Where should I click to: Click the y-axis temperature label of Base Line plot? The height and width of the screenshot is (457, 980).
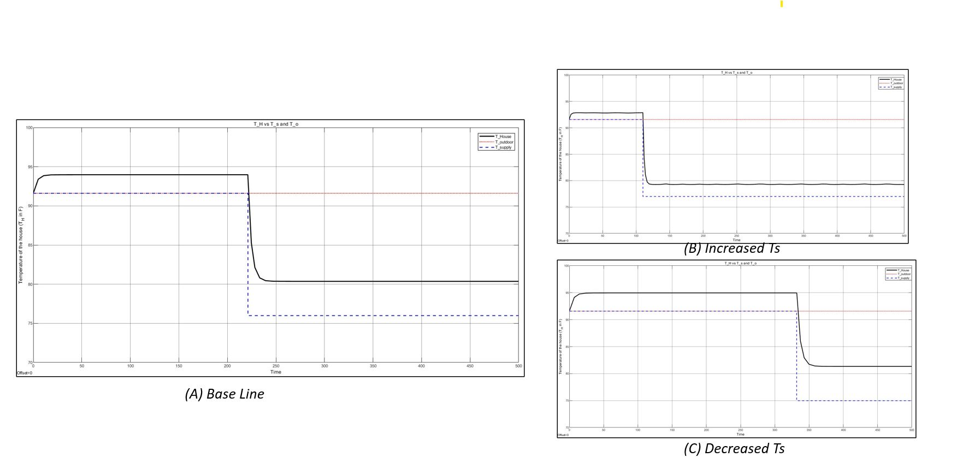tap(21, 245)
